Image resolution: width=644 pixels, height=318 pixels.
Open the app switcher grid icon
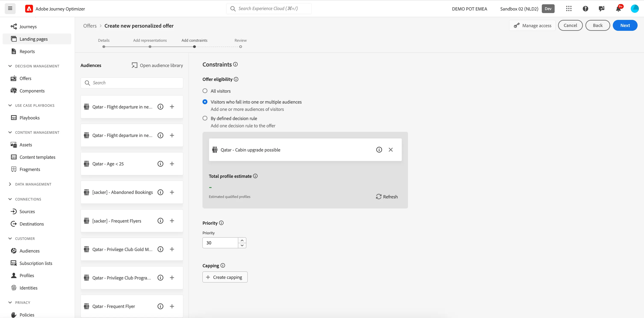(x=569, y=9)
